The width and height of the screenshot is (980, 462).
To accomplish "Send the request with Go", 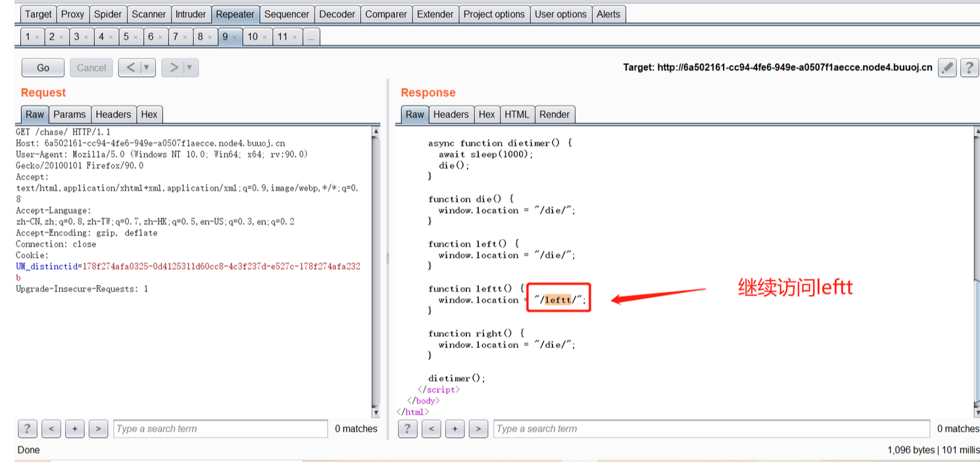I will (43, 67).
